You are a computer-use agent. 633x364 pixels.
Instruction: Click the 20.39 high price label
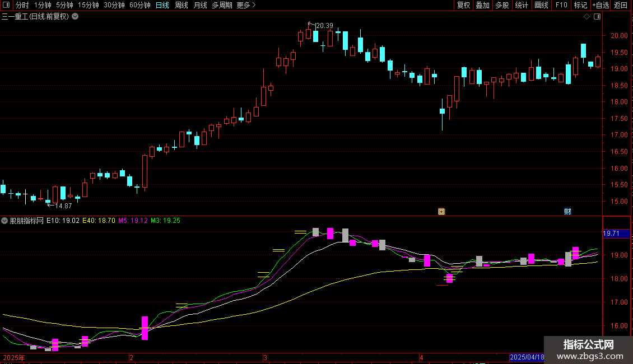[324, 25]
